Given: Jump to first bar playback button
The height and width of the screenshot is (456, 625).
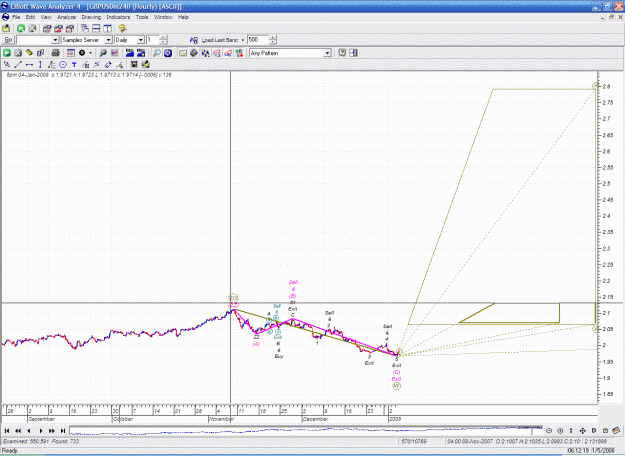Looking at the screenshot, I should coord(7,430).
